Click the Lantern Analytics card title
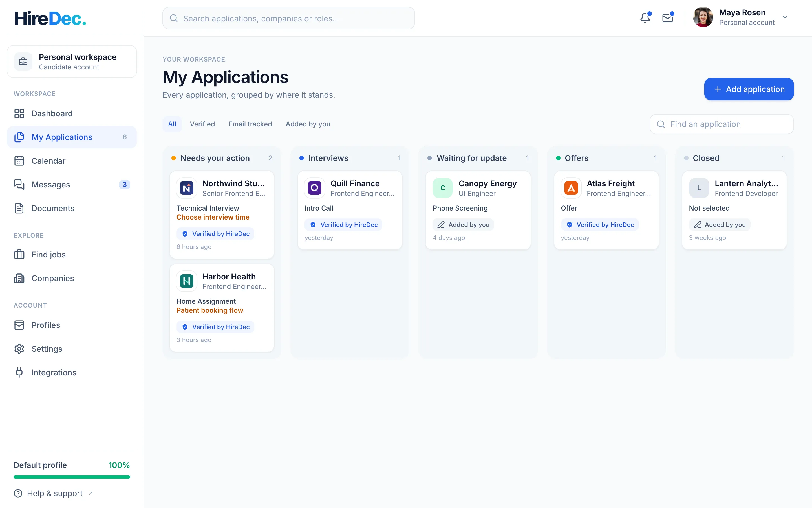This screenshot has height=508, width=812. pos(747,183)
